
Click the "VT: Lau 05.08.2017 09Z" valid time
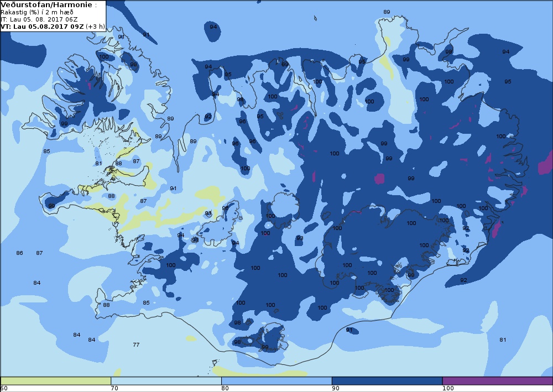tap(43, 27)
